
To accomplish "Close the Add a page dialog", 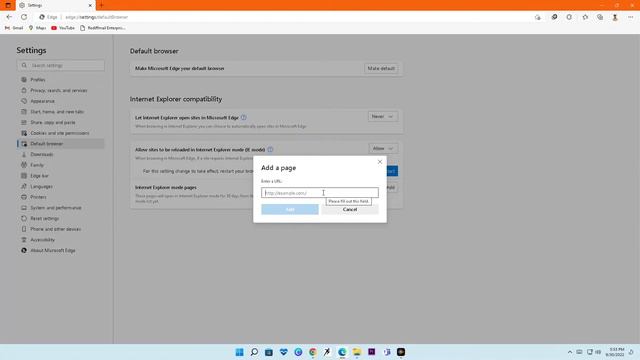I will [x=380, y=162].
